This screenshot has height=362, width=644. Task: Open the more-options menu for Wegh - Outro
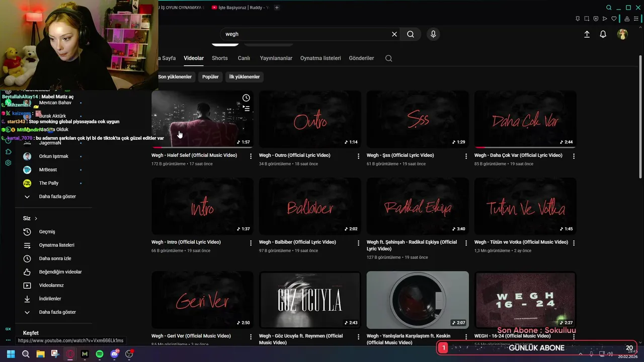(358, 156)
